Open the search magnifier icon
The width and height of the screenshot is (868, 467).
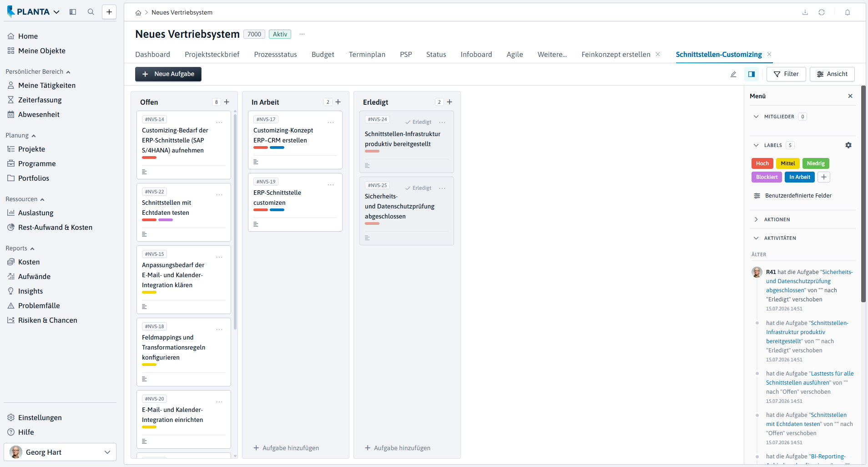pos(91,12)
